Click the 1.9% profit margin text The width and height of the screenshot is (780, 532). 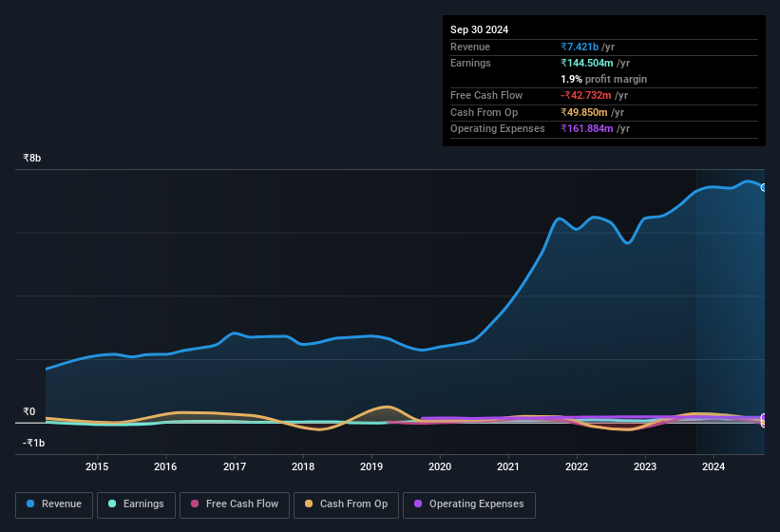[x=604, y=79]
